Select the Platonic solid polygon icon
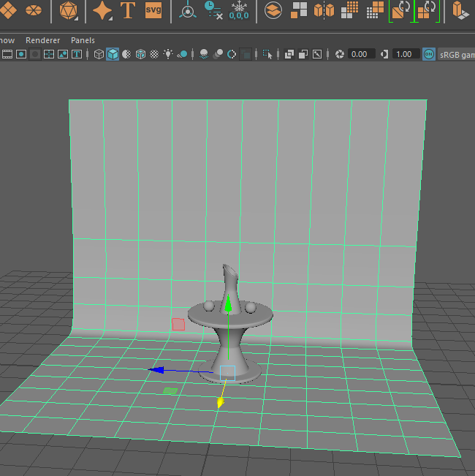The height and width of the screenshot is (476, 475). coord(69,10)
